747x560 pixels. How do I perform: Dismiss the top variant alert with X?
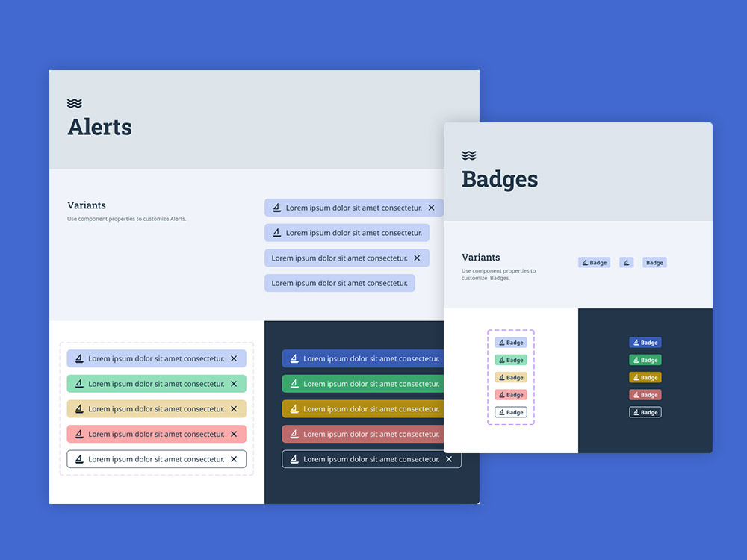pyautogui.click(x=431, y=208)
